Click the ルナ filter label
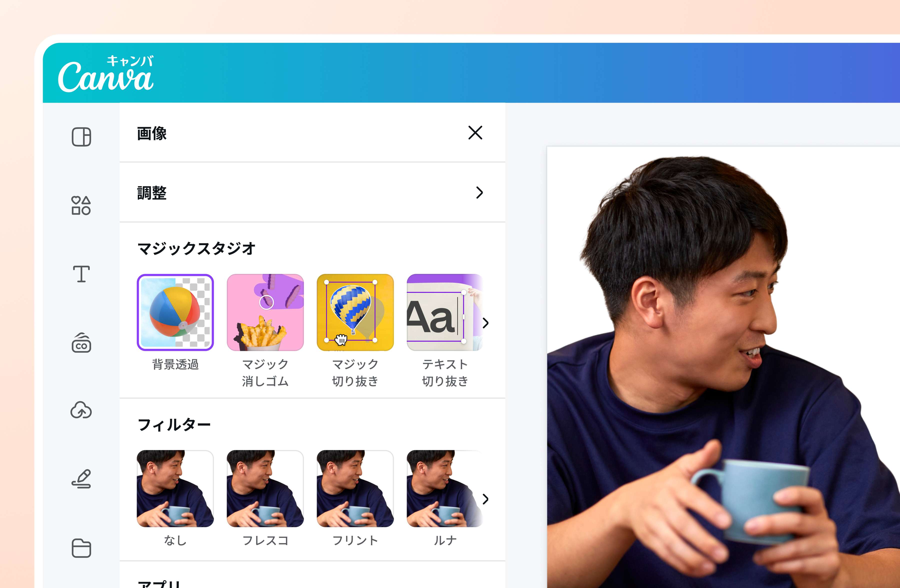 pos(445,541)
